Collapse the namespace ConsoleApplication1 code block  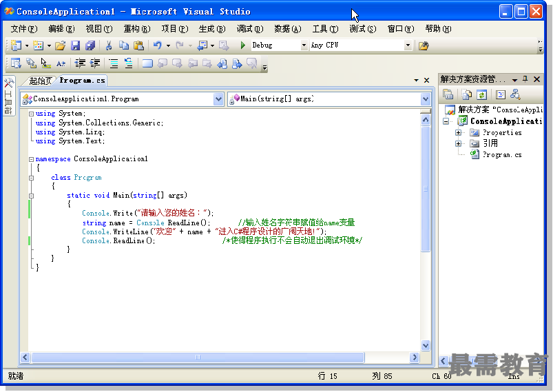[x=32, y=159]
